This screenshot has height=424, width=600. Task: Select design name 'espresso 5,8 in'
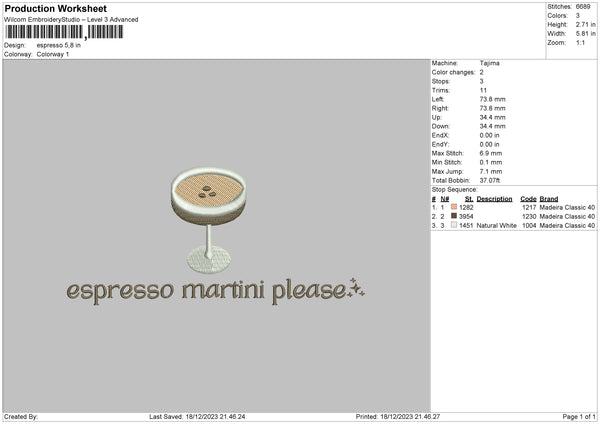[x=59, y=45]
